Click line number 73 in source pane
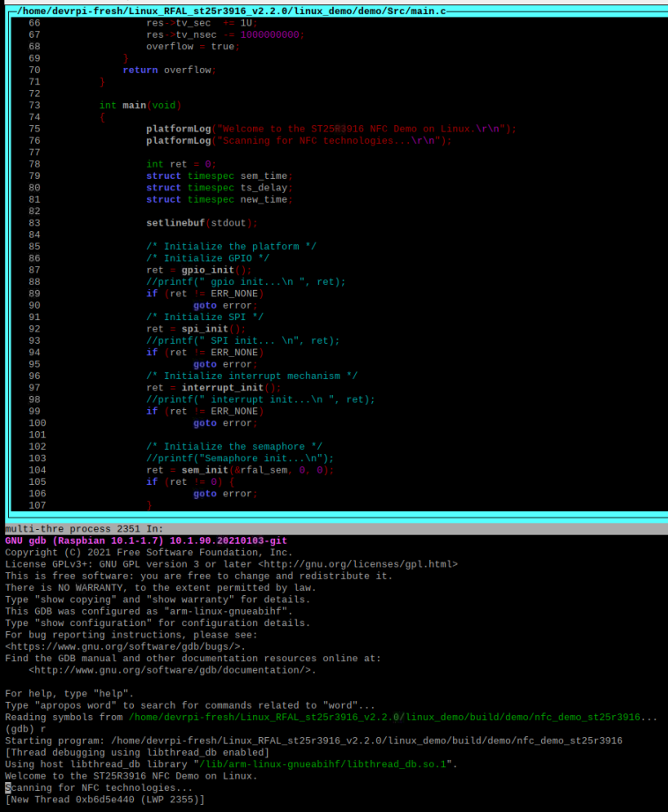This screenshot has height=812, width=668. (34, 105)
